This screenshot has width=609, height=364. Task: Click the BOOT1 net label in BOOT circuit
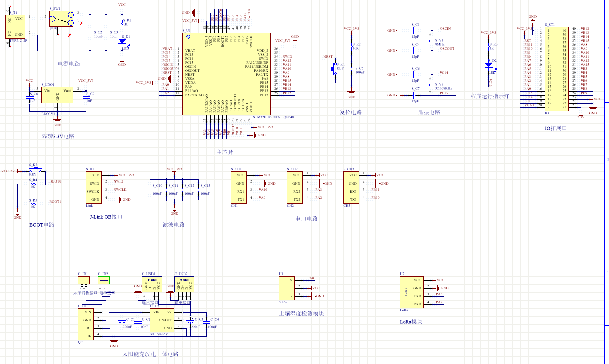(55, 202)
